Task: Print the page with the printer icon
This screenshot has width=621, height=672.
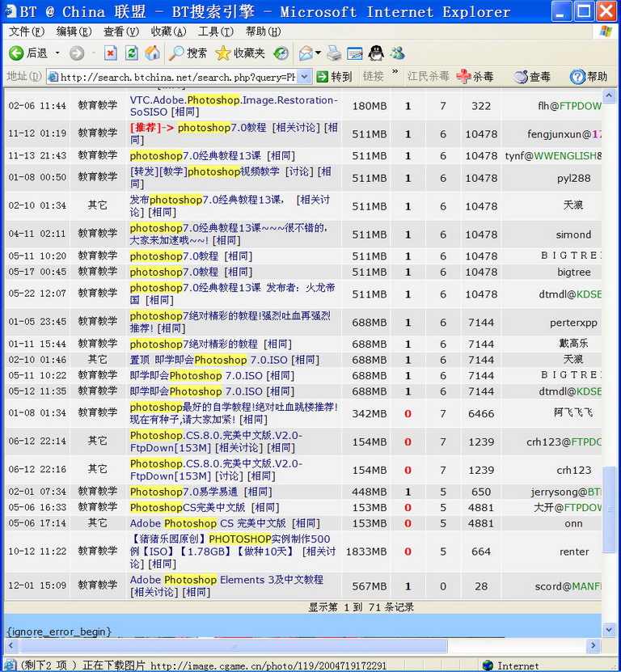Action: tap(334, 53)
